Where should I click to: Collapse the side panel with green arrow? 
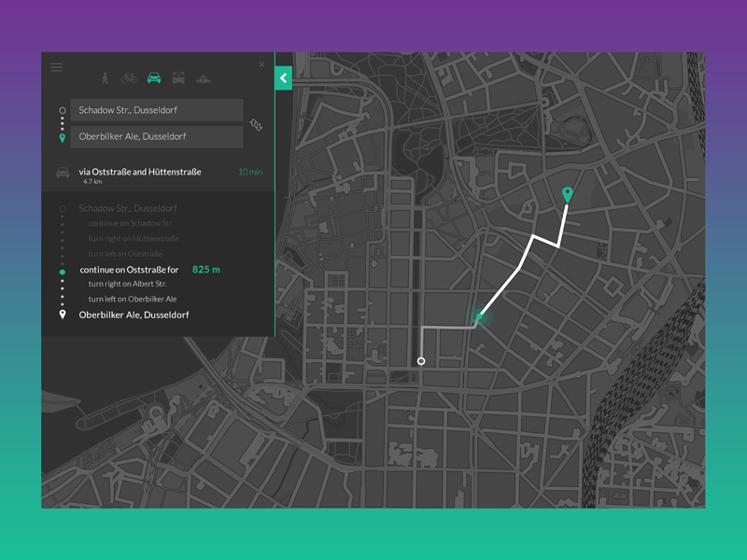283,78
